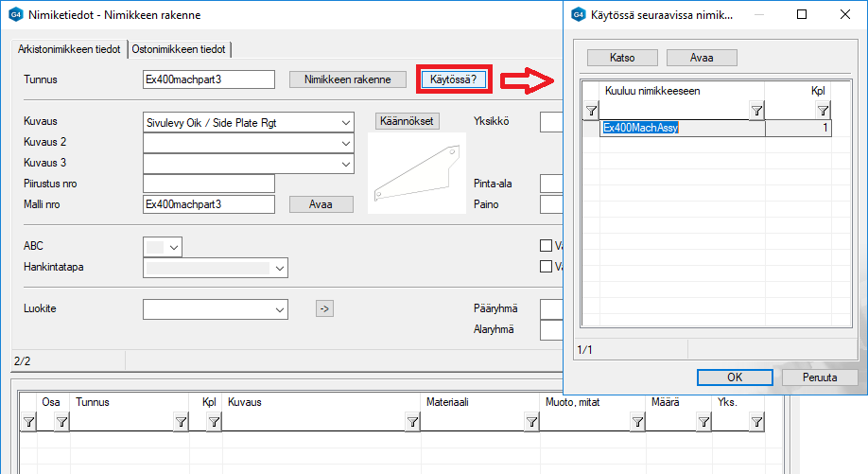This screenshot has height=474, width=868.
Task: Open the Yks. column filter
Action: coord(756,423)
